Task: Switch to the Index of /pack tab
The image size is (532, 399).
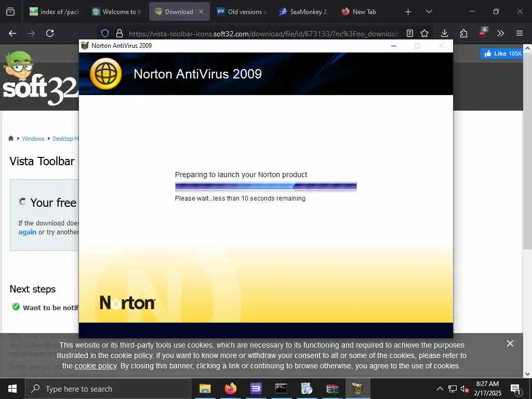Action: tap(54, 12)
